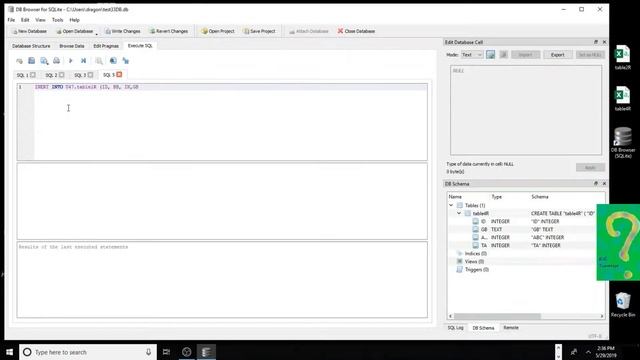This screenshot has width=640, height=360.
Task: Open the File menu
Action: (11, 20)
